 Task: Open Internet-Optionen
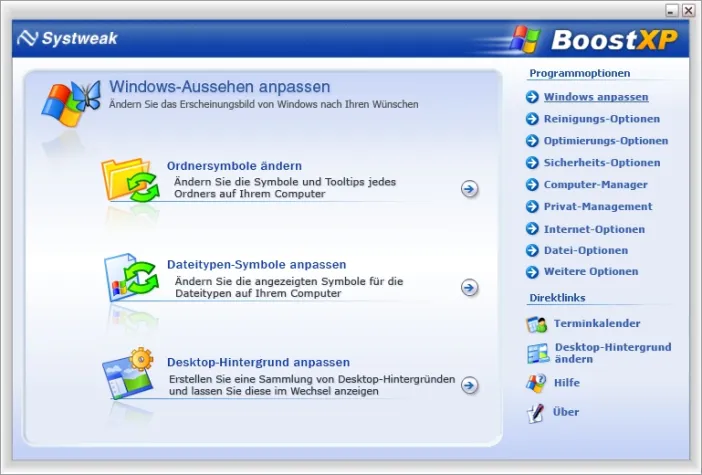coord(594,229)
